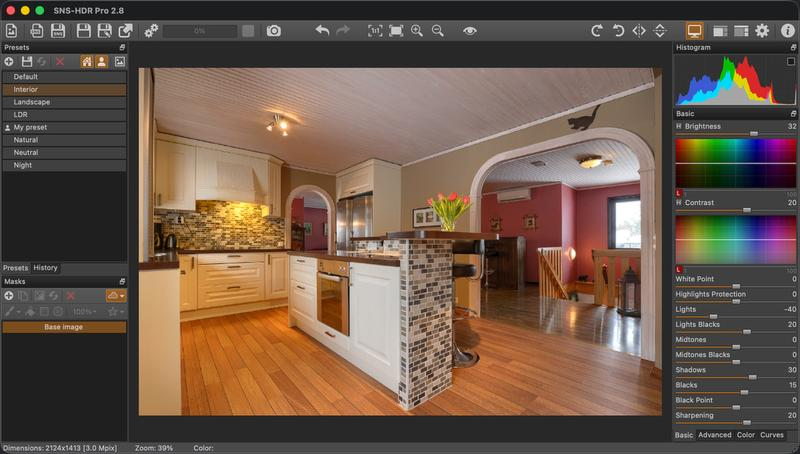Viewport: 800px width, 454px height.
Task: Toggle user presets person button
Action: tap(102, 62)
